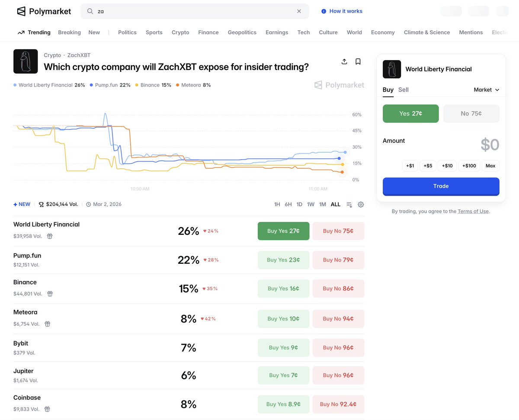Switch to the Sell tab in trade panel
This screenshot has width=519, height=420.
404,90
